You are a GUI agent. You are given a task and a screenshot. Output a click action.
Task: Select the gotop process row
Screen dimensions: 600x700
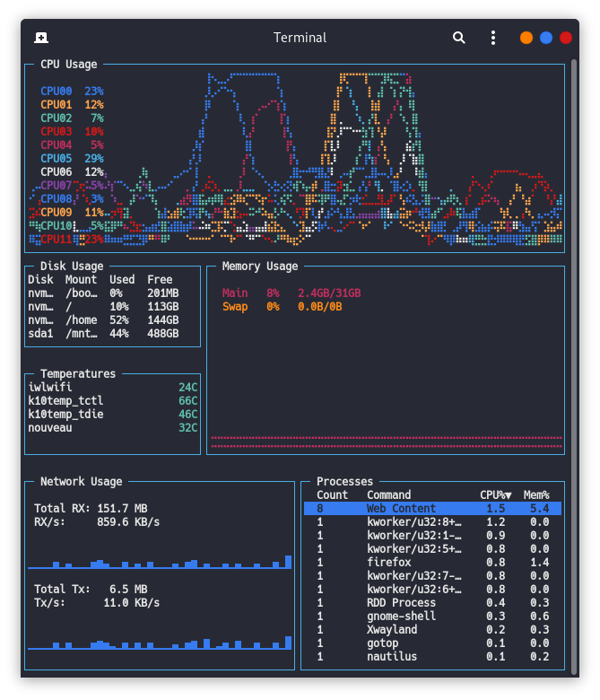coord(432,643)
